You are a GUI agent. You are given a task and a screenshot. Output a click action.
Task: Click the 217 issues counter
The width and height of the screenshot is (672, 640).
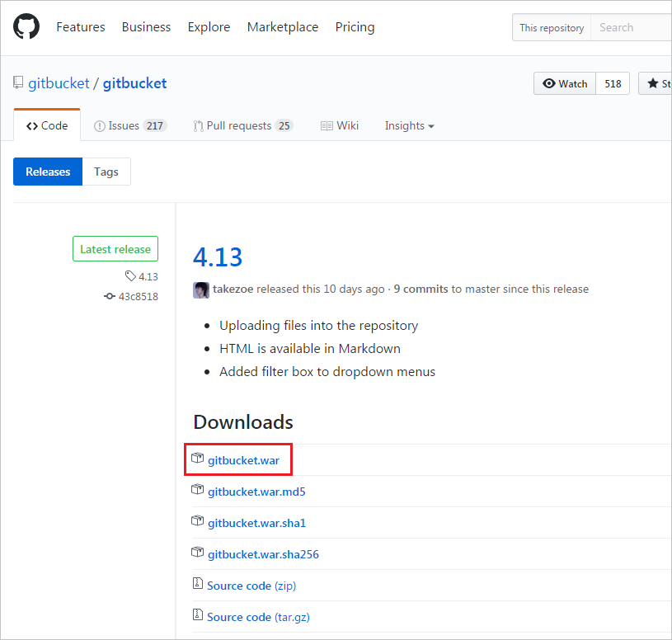(x=155, y=125)
